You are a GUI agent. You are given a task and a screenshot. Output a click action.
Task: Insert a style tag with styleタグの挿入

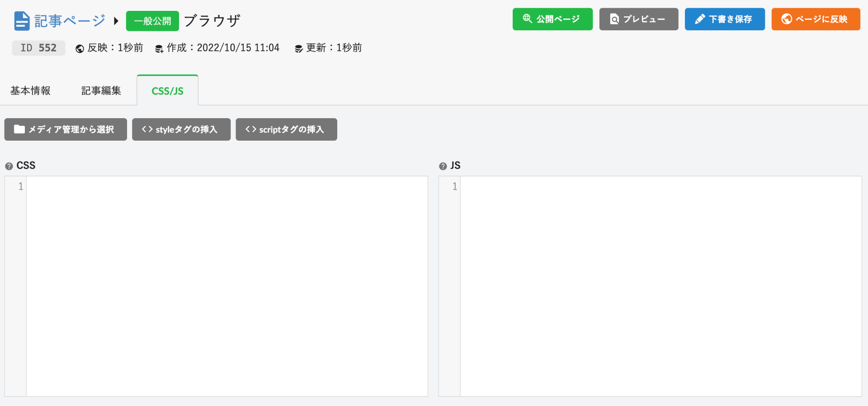(181, 129)
